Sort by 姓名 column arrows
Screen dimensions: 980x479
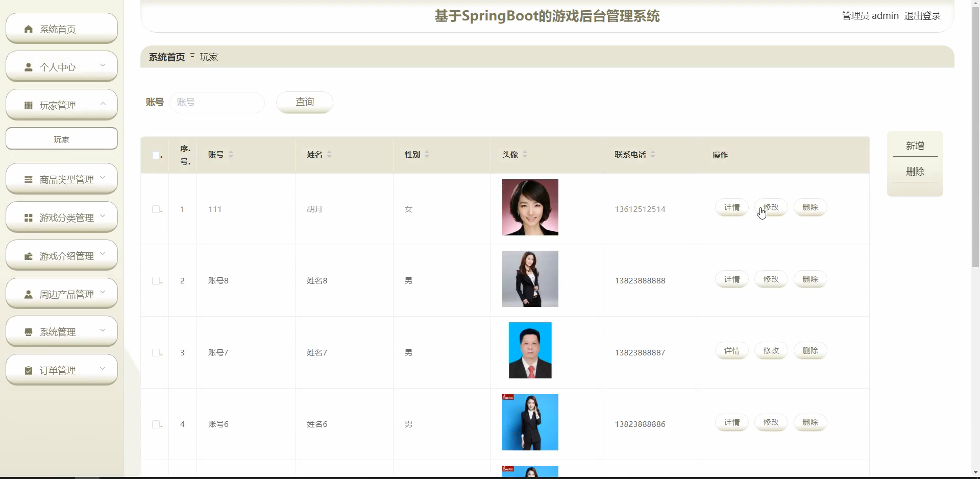pos(329,154)
